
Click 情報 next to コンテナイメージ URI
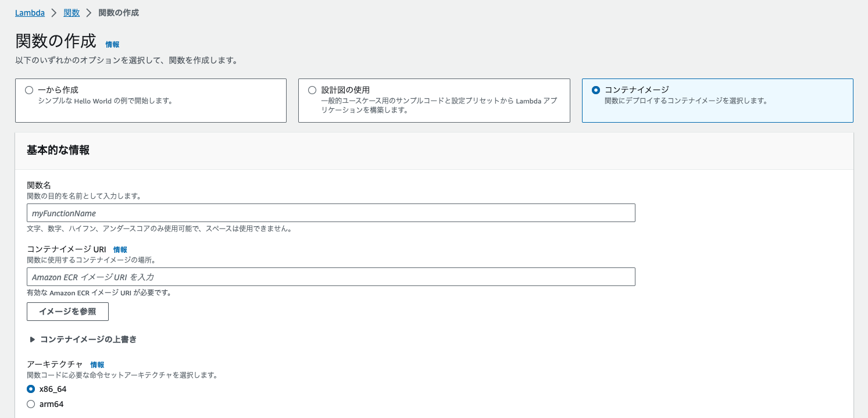(120, 249)
